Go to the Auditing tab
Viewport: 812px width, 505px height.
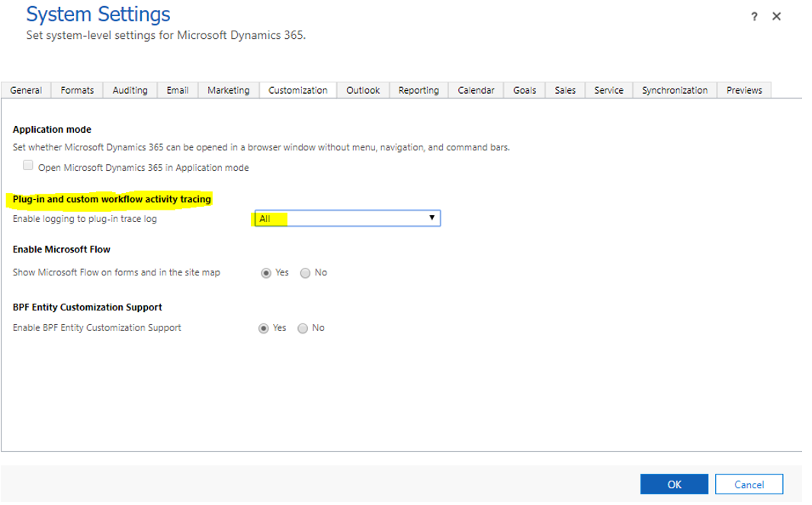pos(130,90)
